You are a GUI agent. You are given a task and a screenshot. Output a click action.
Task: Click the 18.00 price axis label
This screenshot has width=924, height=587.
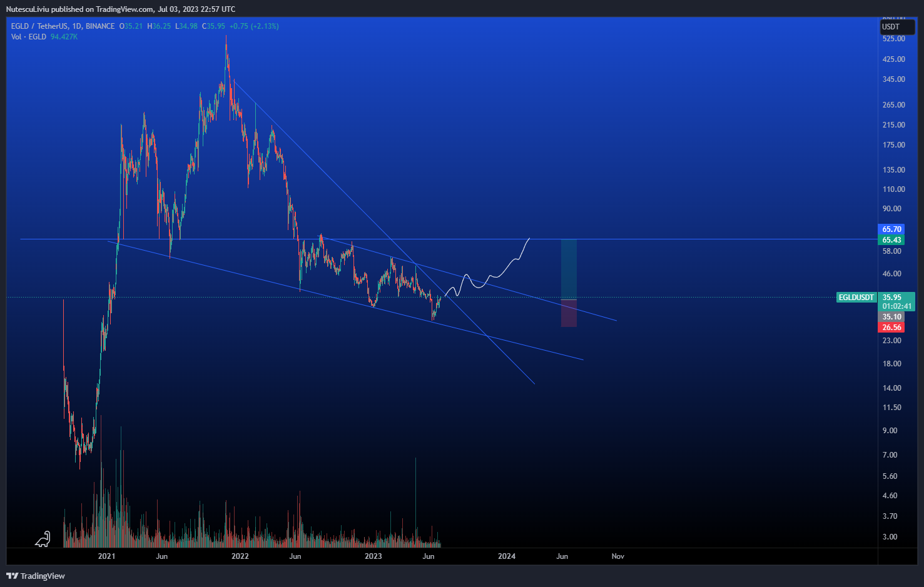[x=891, y=364]
